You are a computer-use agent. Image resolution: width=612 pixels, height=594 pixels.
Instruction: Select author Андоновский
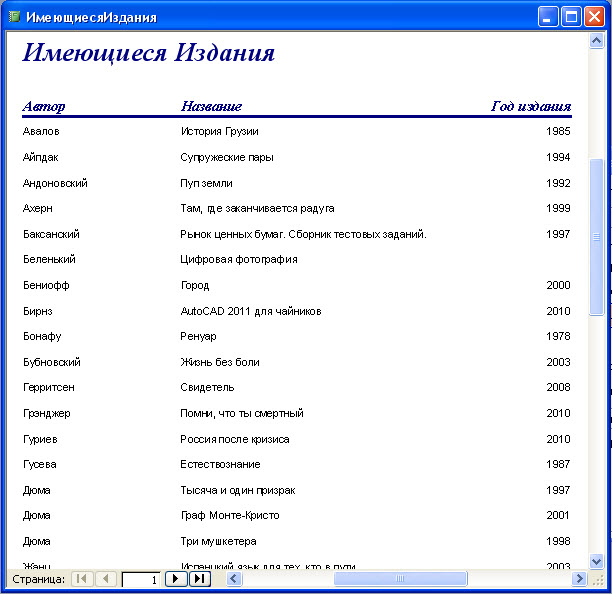point(55,183)
